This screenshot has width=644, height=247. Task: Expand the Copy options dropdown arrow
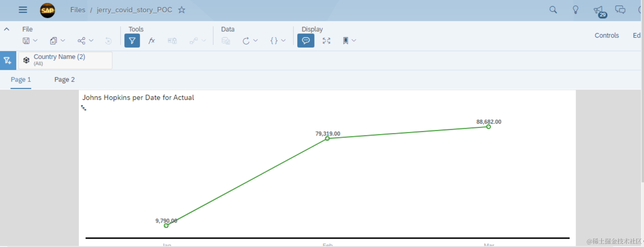(x=63, y=40)
